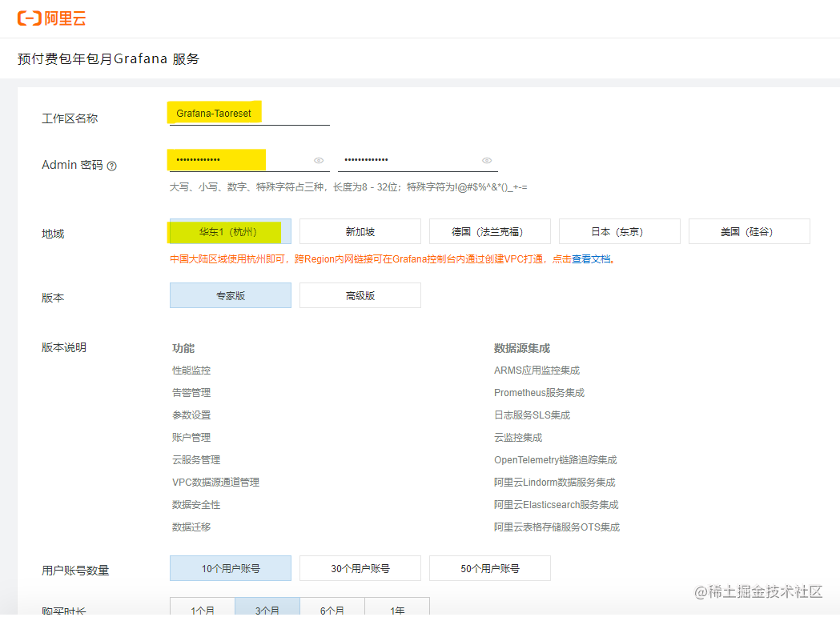840x617 pixels.
Task: Click the 云监控集成 text
Action: coord(518,438)
